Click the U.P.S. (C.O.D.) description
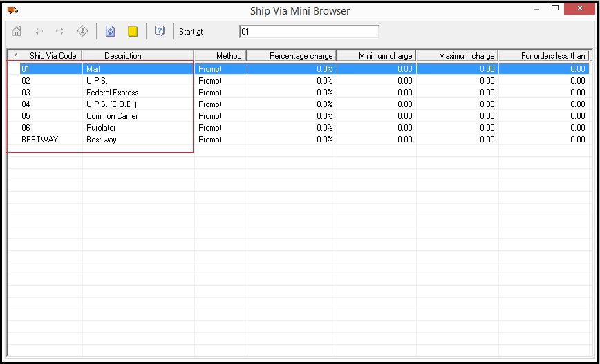Image resolution: width=600 pixels, height=364 pixels. click(138, 104)
